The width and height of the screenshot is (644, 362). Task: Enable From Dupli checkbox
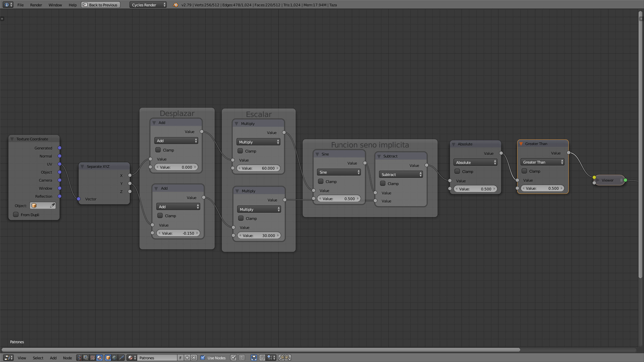click(x=16, y=215)
